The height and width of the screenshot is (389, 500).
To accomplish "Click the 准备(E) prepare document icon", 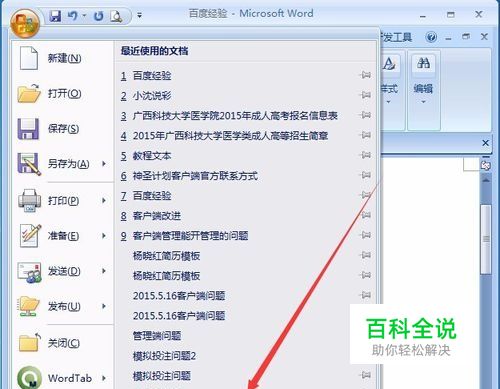I will pyautogui.click(x=30, y=236).
